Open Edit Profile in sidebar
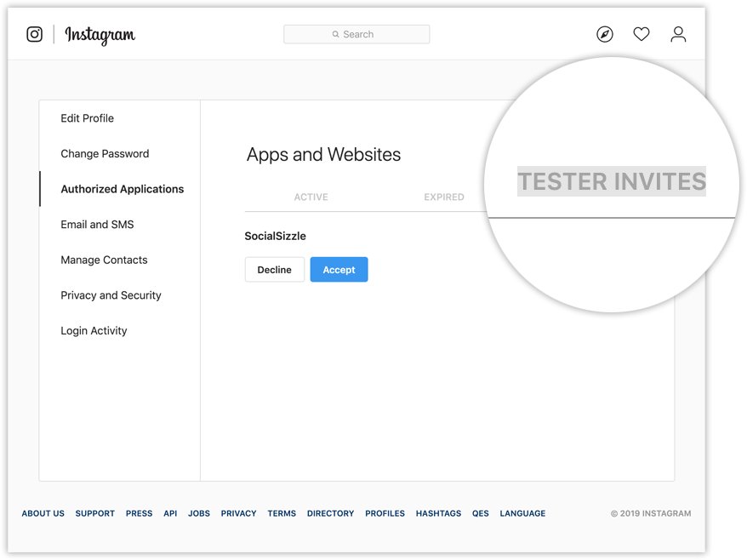The height and width of the screenshot is (560, 747). point(87,118)
